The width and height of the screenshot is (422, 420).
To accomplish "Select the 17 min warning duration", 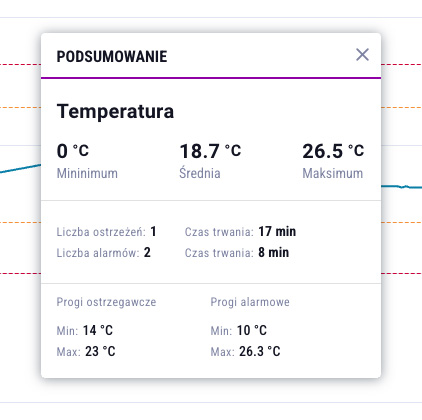I will tap(277, 232).
